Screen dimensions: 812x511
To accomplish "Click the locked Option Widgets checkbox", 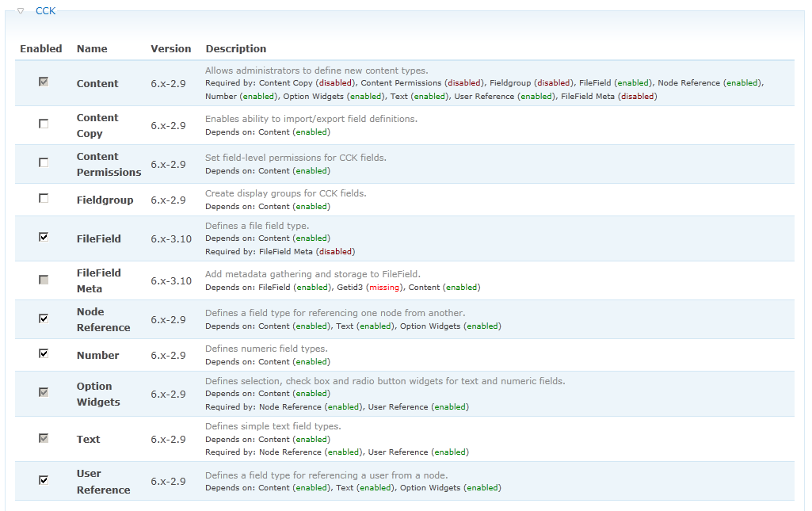I will [44, 392].
